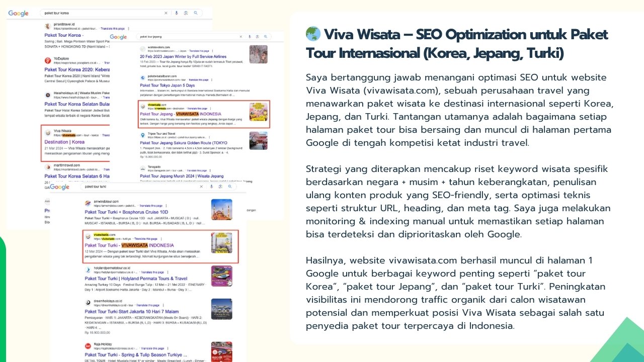Open the three-dot menu for dreamholidays.co.id result

point(163,305)
